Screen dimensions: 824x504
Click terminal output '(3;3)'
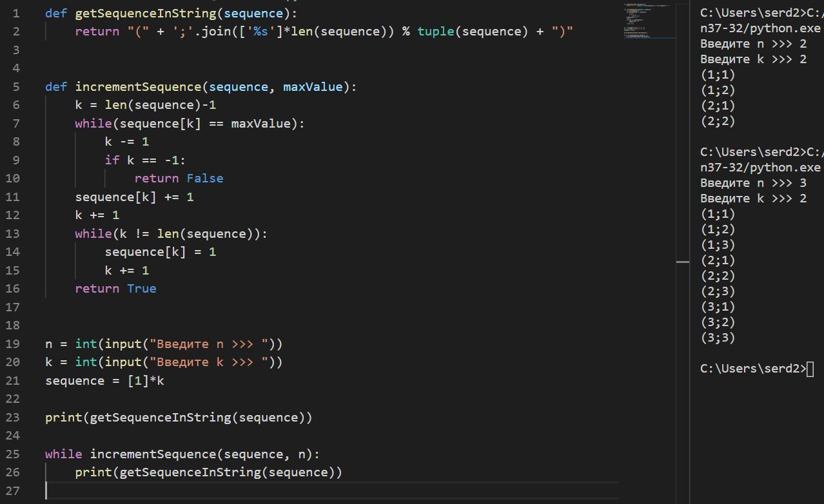pos(718,338)
